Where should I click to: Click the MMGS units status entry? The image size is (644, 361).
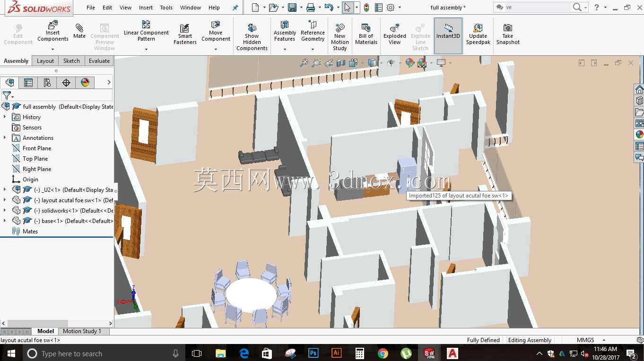585,340
